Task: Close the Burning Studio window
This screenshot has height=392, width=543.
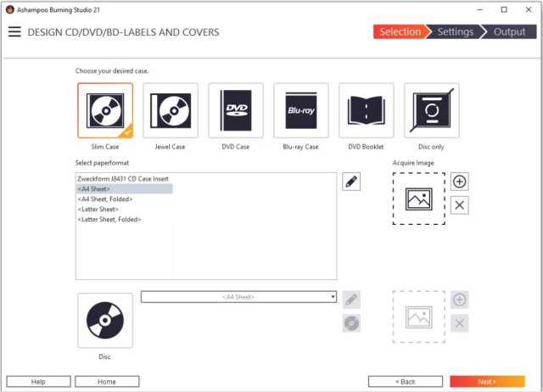Action: [529, 9]
